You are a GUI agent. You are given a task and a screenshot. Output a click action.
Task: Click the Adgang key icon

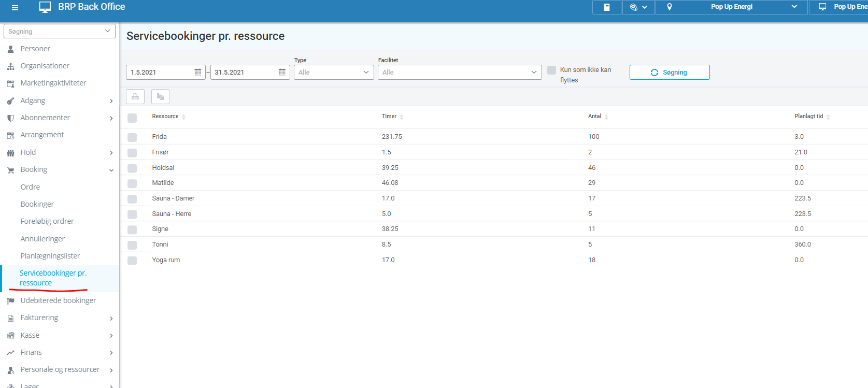[x=10, y=101]
